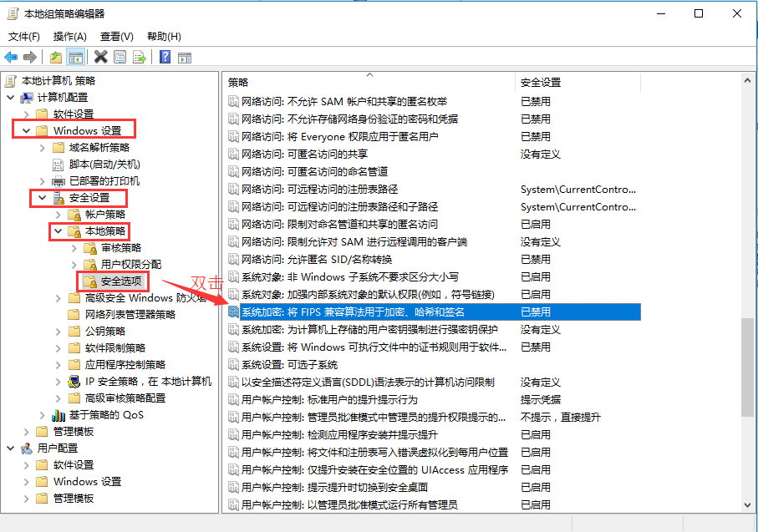This screenshot has height=532, width=758.
Task: Click the 安全设置 column header
Action: [540, 82]
